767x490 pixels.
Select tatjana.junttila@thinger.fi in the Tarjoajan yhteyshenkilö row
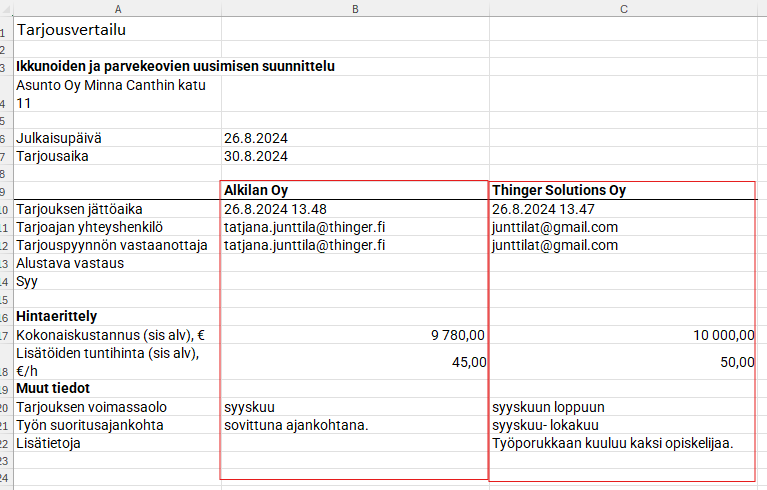(x=355, y=227)
